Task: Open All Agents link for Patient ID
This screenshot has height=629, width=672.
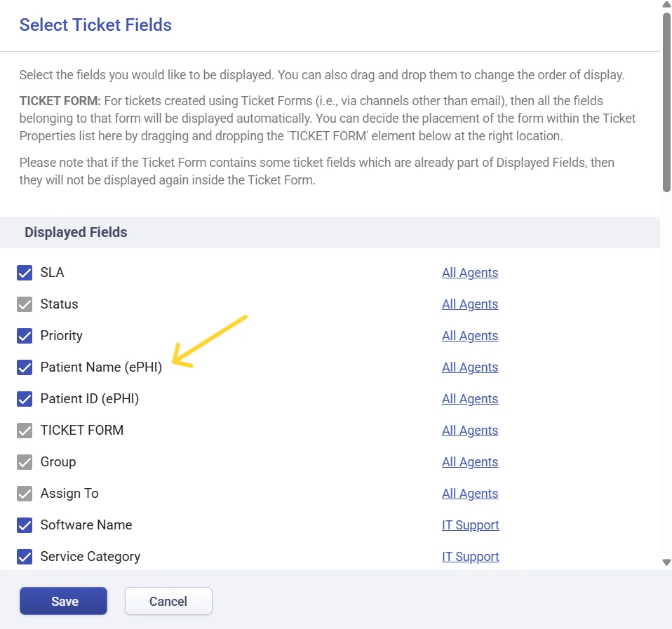Action: [470, 399]
